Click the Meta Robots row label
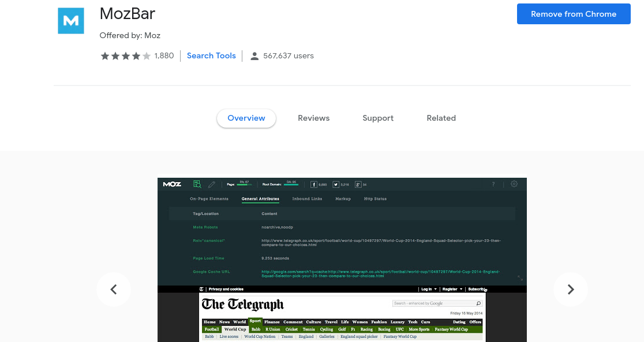 coord(205,227)
